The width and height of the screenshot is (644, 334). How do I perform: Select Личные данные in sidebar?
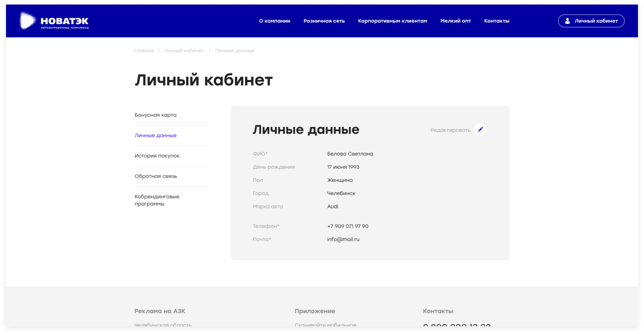[155, 136]
